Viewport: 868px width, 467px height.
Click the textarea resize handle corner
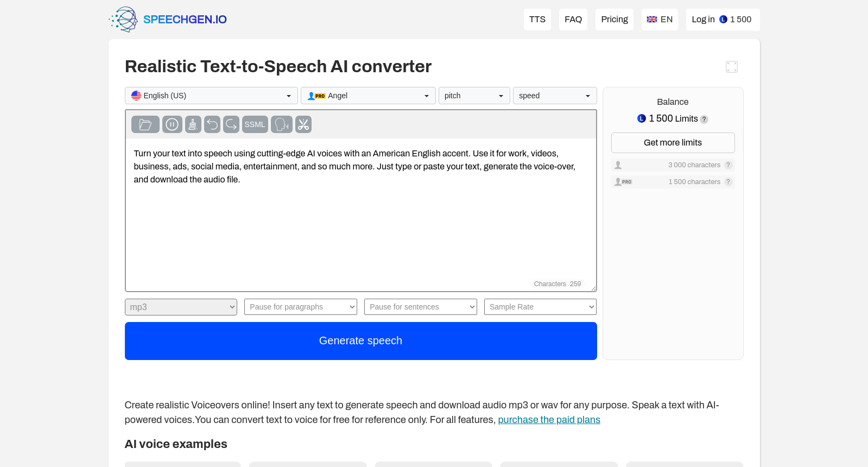593,288
